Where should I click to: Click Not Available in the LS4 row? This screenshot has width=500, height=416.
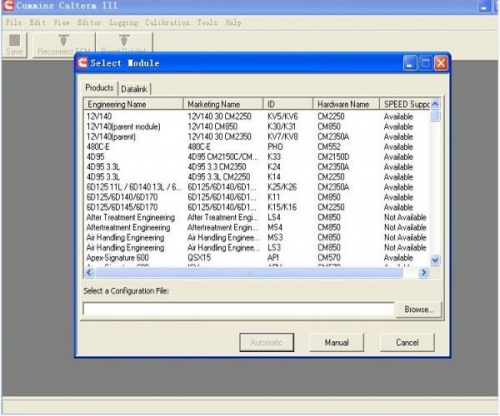click(x=405, y=217)
